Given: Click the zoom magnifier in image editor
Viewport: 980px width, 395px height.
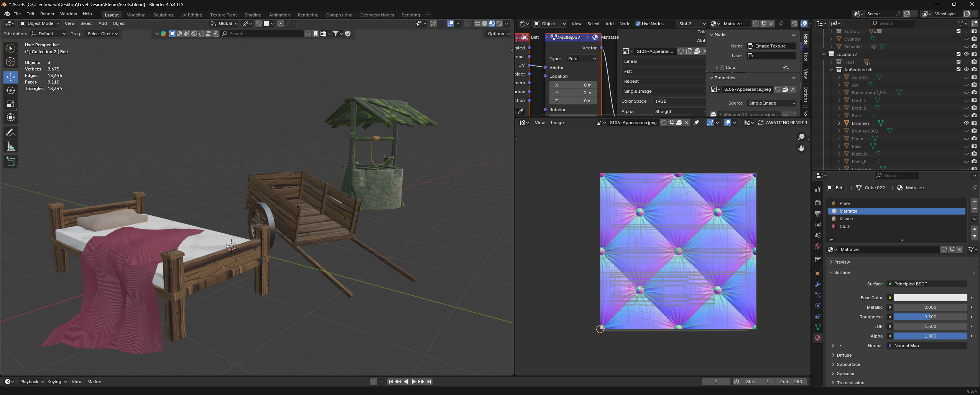Looking at the screenshot, I should click(801, 137).
